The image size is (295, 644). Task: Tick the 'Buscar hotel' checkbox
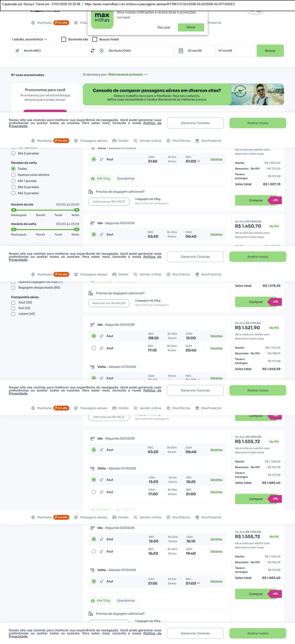95,39
